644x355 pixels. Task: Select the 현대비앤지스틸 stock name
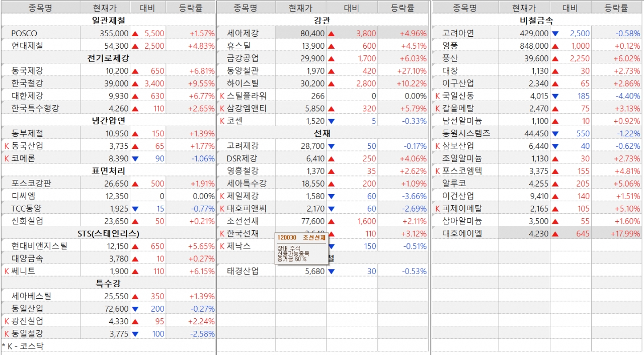point(39,246)
